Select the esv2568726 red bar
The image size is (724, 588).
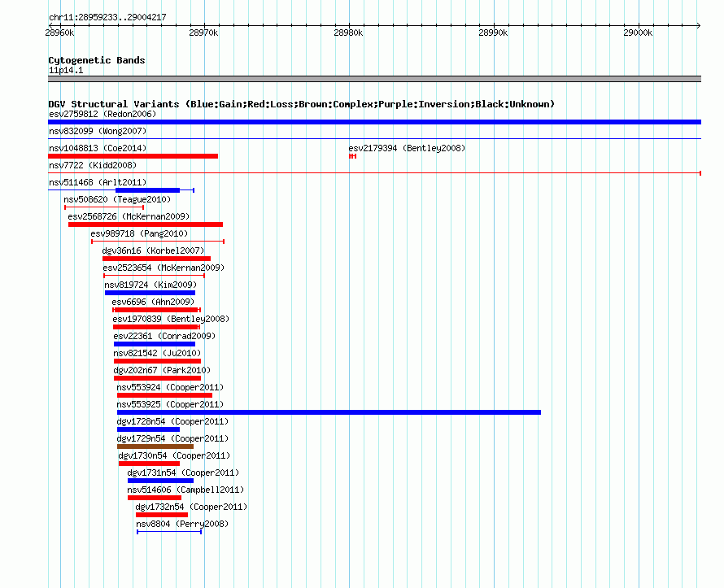click(x=146, y=224)
